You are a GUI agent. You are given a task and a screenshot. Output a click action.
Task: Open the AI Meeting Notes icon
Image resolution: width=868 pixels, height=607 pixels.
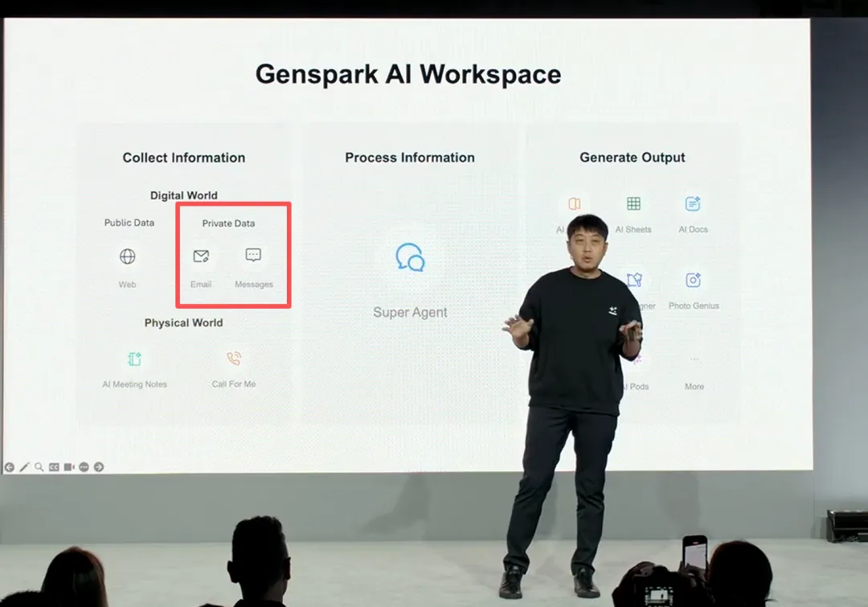134,359
